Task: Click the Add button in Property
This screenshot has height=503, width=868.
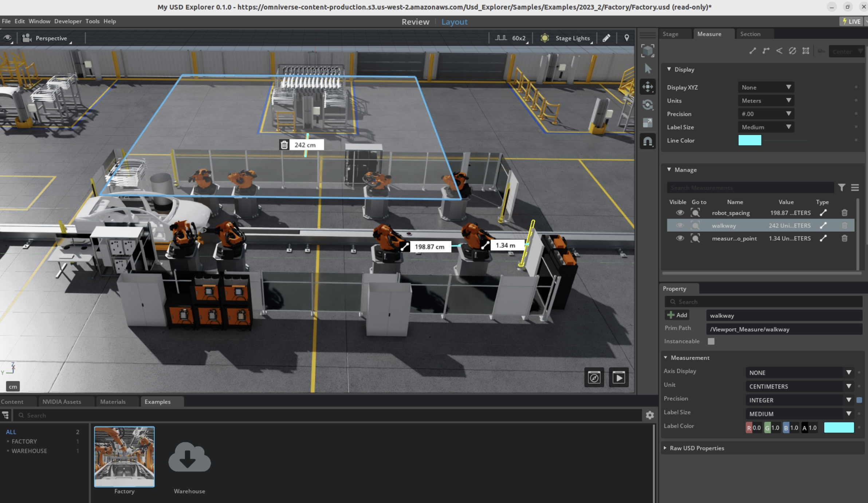Action: (677, 315)
